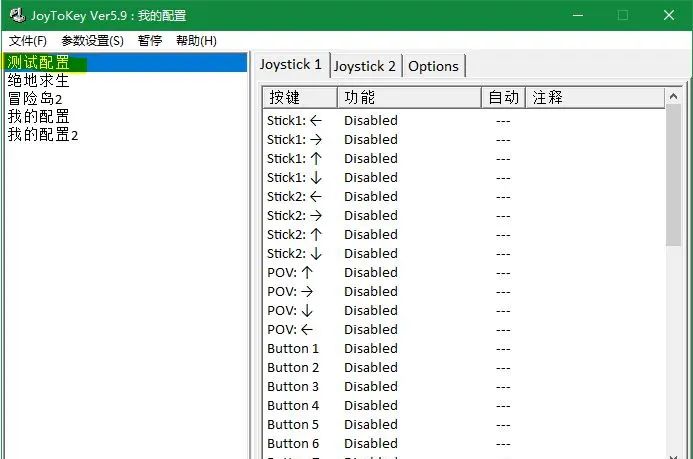Select the Stick2 down arrow row
The image size is (693, 459).
[464, 254]
